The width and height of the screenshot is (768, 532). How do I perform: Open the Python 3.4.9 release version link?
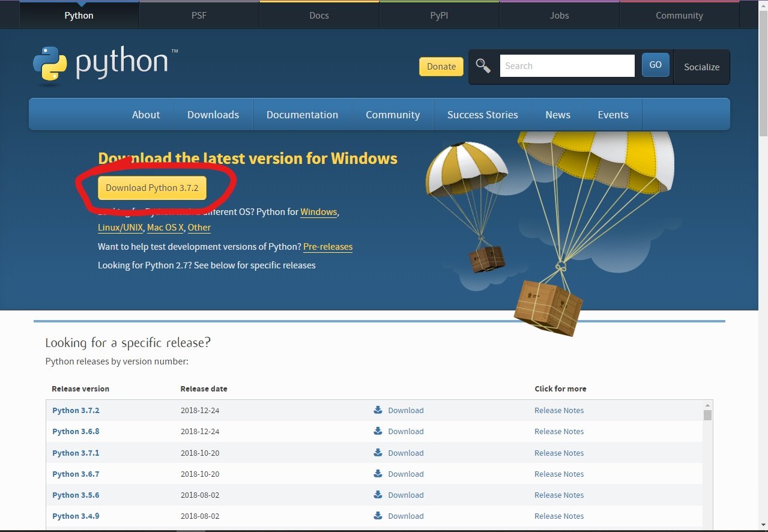click(x=76, y=516)
